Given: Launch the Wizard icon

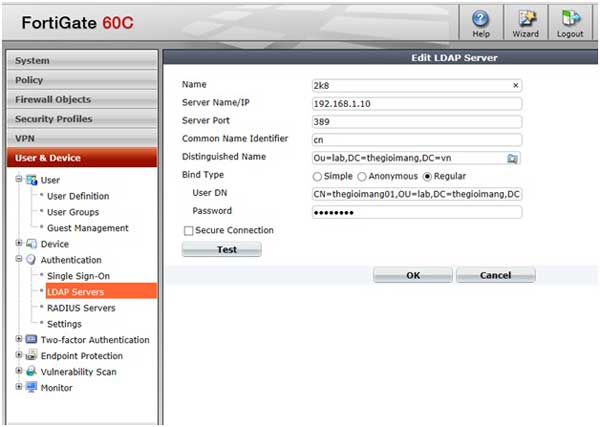Looking at the screenshot, I should pos(526,18).
